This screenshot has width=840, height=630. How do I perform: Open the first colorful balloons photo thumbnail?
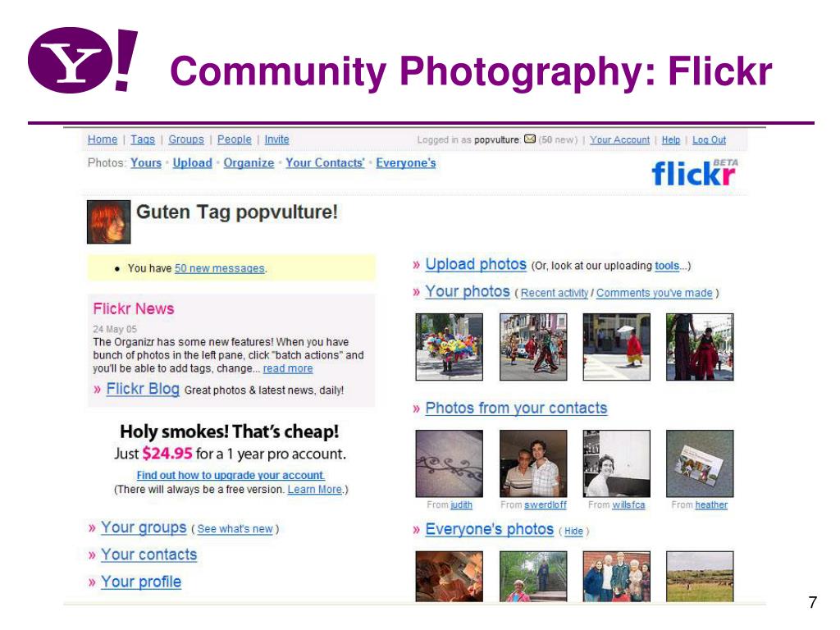[x=449, y=347]
